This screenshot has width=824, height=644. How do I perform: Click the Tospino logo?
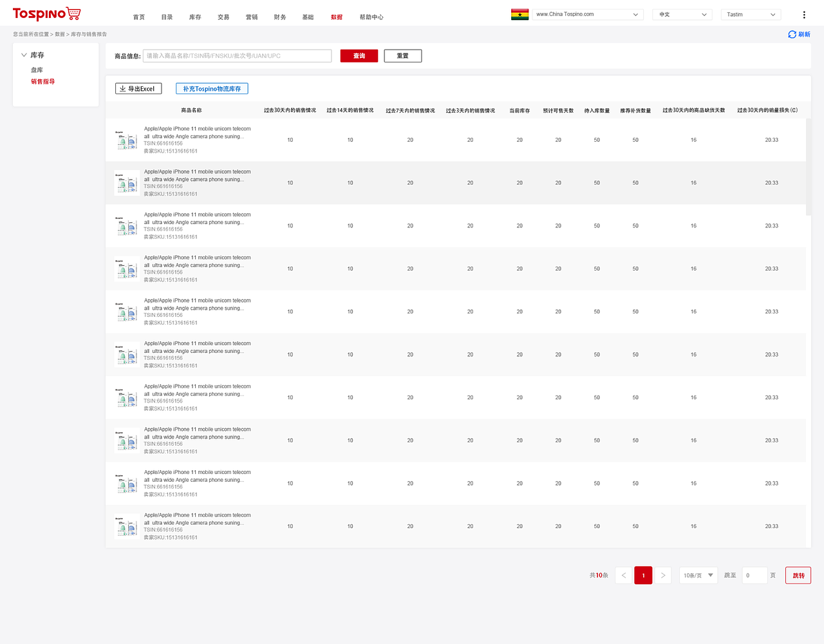coord(47,14)
